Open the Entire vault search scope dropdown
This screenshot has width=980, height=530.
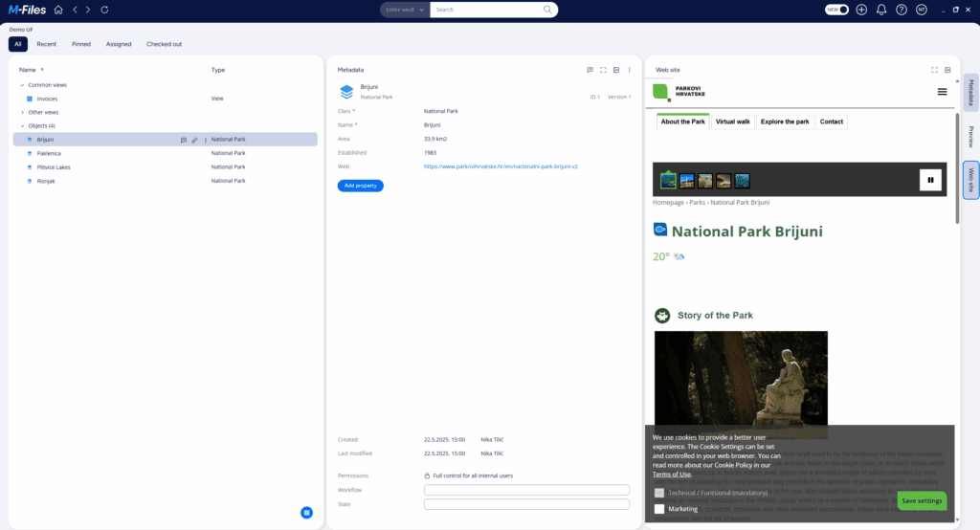(x=404, y=10)
